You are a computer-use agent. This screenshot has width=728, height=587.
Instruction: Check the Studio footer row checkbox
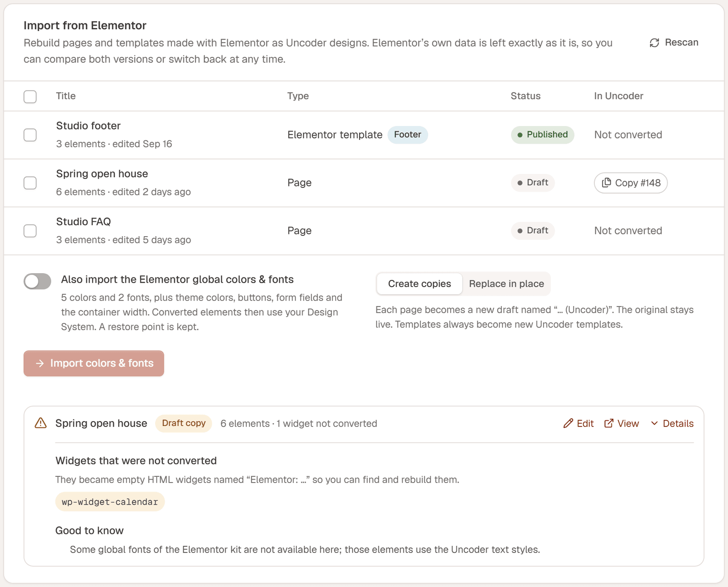pos(30,135)
